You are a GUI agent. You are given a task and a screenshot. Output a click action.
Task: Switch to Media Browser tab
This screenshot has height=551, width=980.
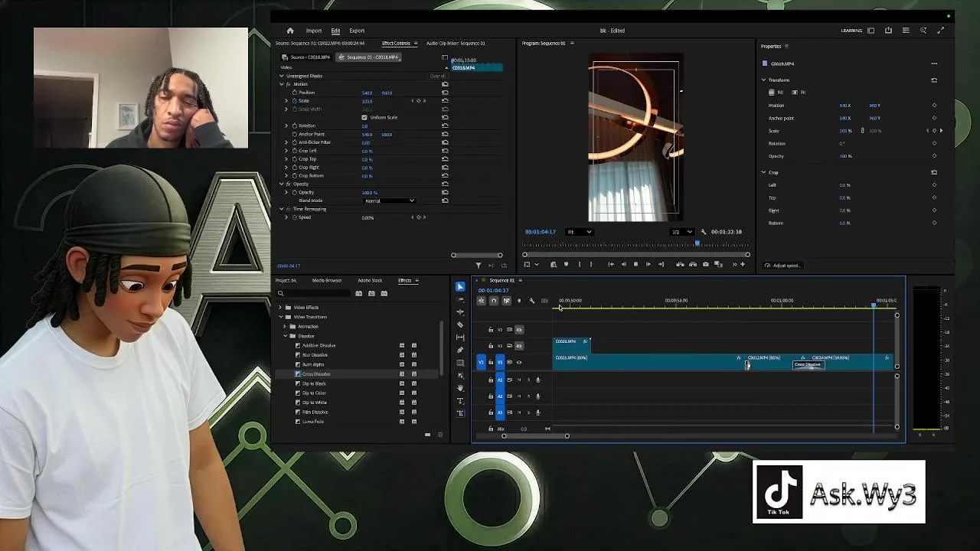pyautogui.click(x=327, y=281)
